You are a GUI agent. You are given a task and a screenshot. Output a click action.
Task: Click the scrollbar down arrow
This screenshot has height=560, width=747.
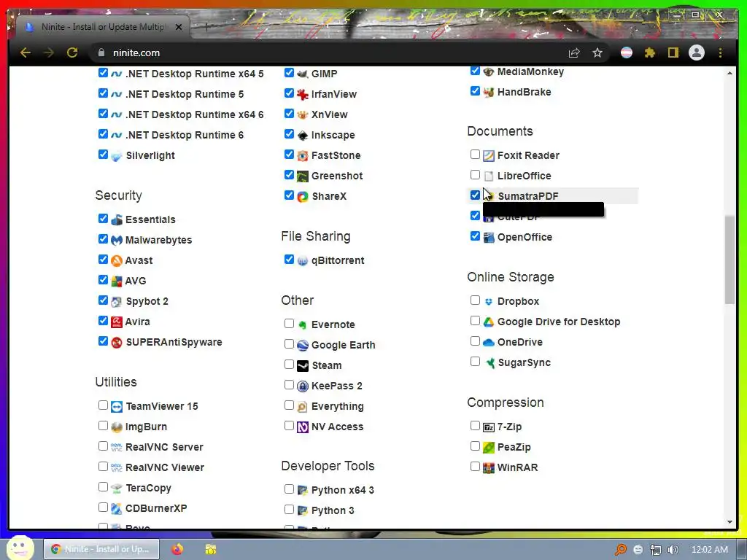729,522
